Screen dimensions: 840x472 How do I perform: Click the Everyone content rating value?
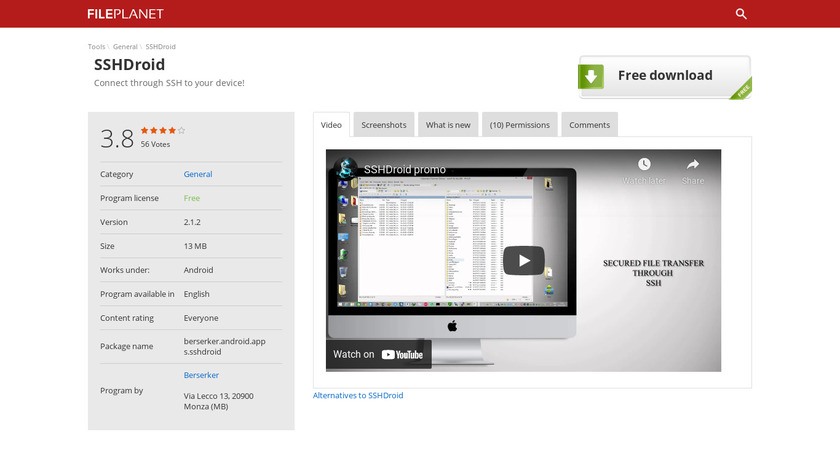point(201,318)
